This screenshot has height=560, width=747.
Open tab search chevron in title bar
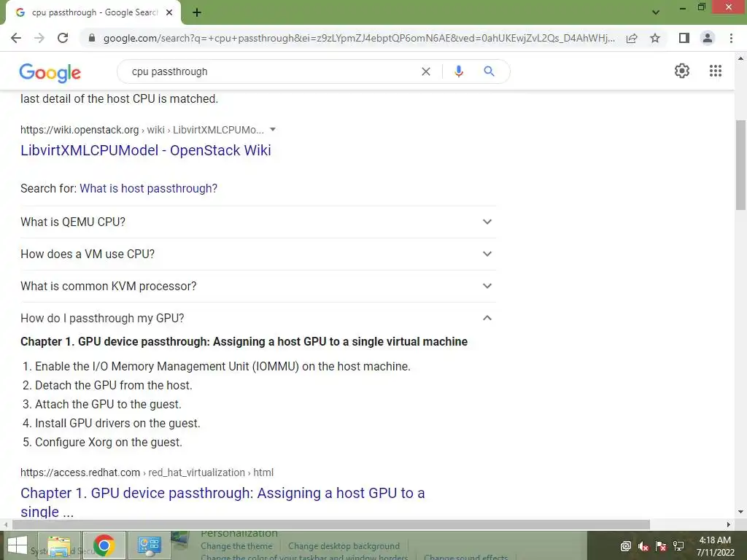(x=656, y=12)
